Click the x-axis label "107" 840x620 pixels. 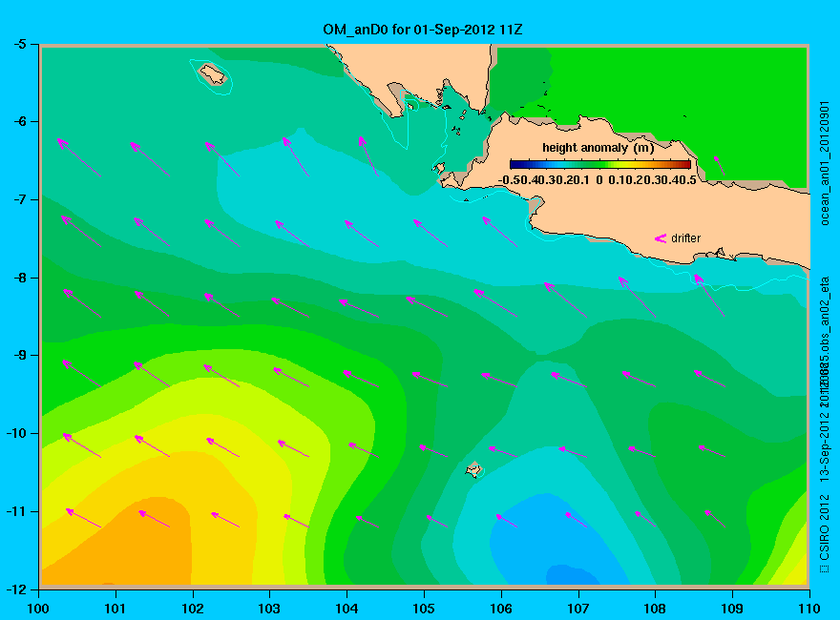pyautogui.click(x=578, y=609)
